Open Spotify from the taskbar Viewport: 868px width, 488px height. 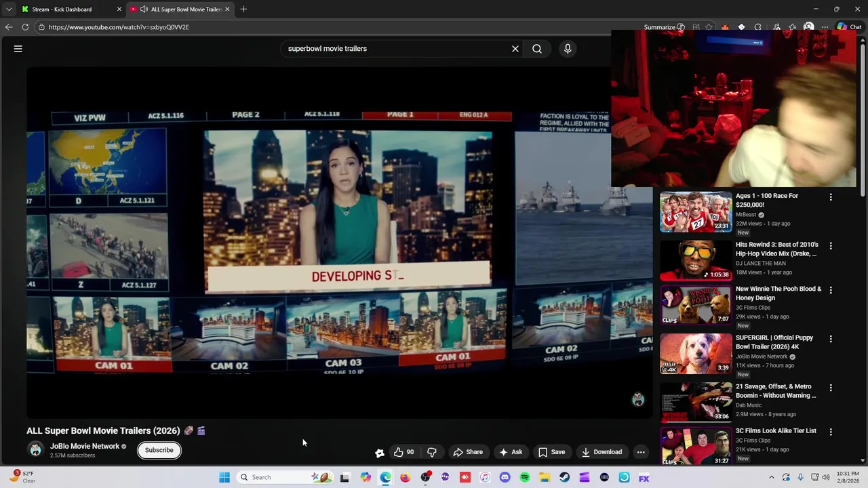(x=525, y=477)
